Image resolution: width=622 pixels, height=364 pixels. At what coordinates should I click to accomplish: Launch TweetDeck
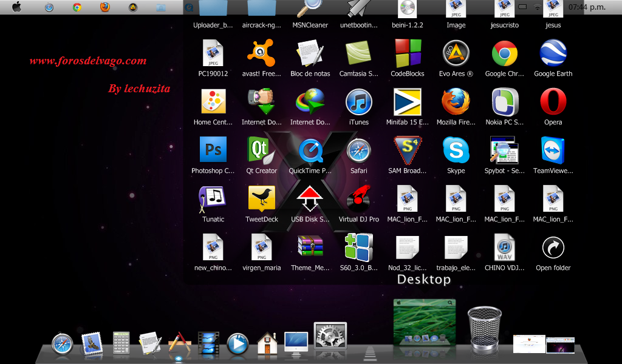pyautogui.click(x=261, y=198)
